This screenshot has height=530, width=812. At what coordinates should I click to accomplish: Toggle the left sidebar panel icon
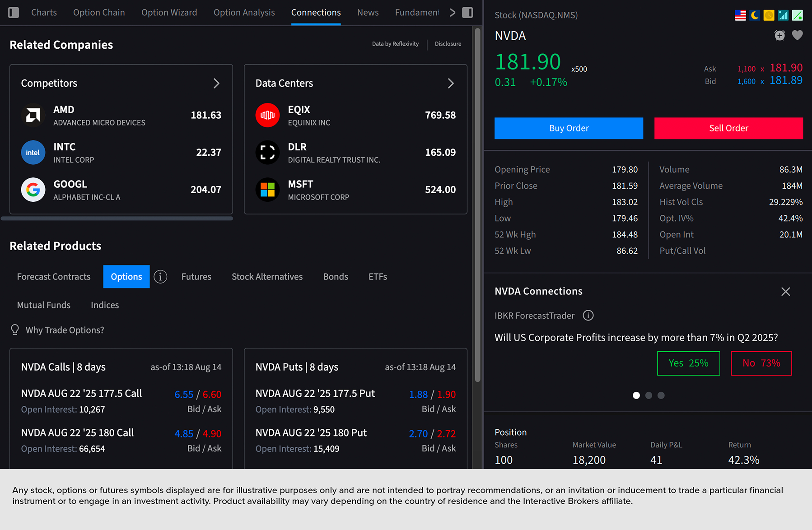[14, 13]
